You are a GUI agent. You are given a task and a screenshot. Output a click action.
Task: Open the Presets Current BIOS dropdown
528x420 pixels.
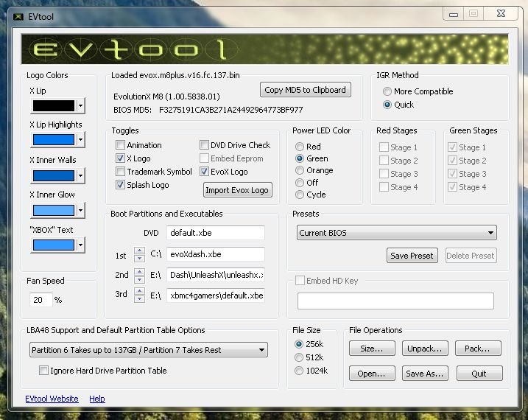click(x=397, y=233)
